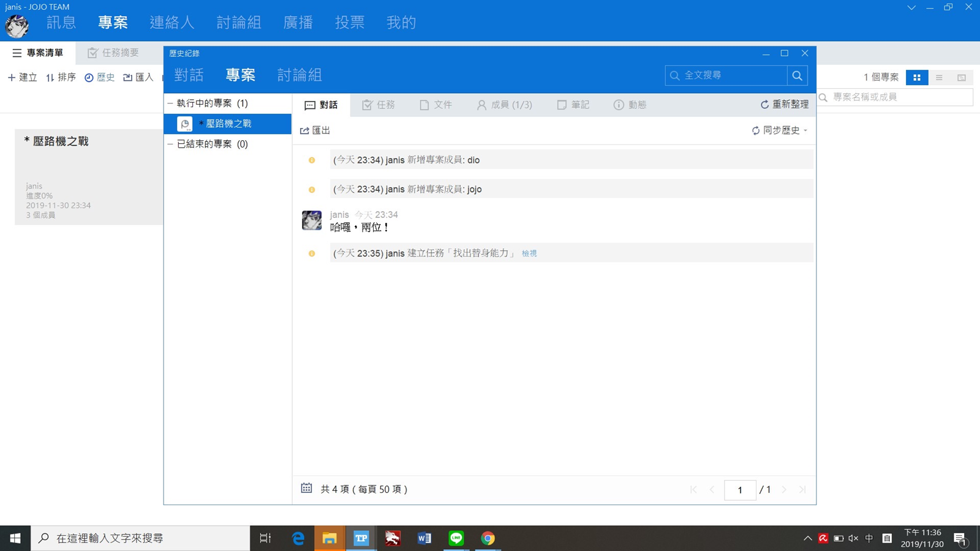
Task: Switch to list view of projects
Action: (x=939, y=78)
